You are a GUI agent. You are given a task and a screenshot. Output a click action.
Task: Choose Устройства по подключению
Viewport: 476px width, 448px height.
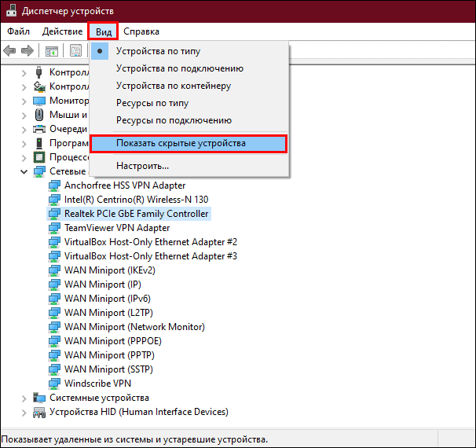click(x=189, y=68)
